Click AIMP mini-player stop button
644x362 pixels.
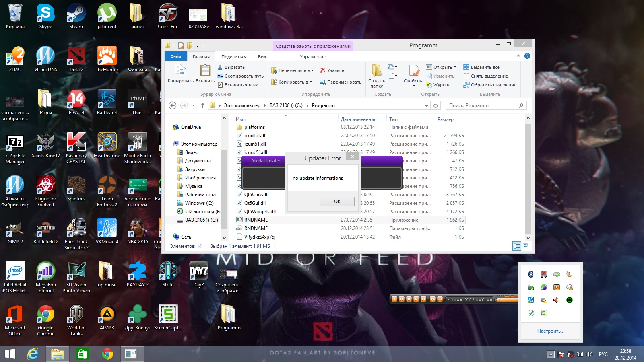(409, 299)
